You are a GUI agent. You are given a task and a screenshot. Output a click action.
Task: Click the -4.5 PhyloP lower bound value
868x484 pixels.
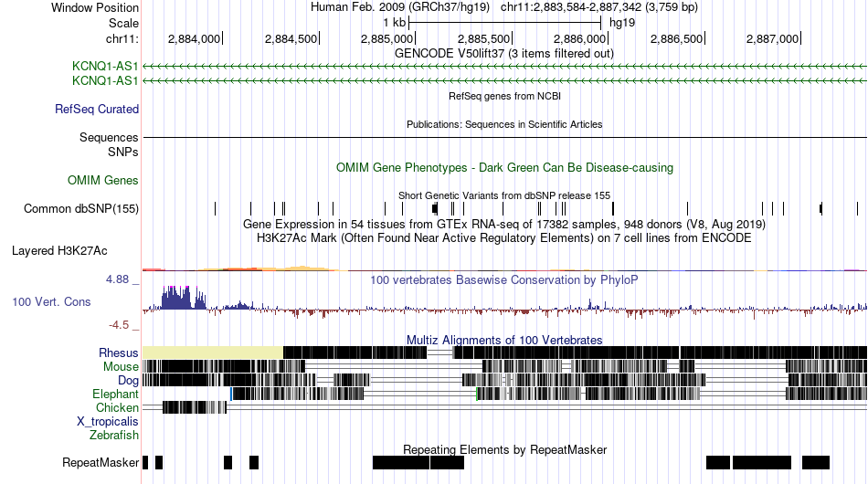coord(119,325)
